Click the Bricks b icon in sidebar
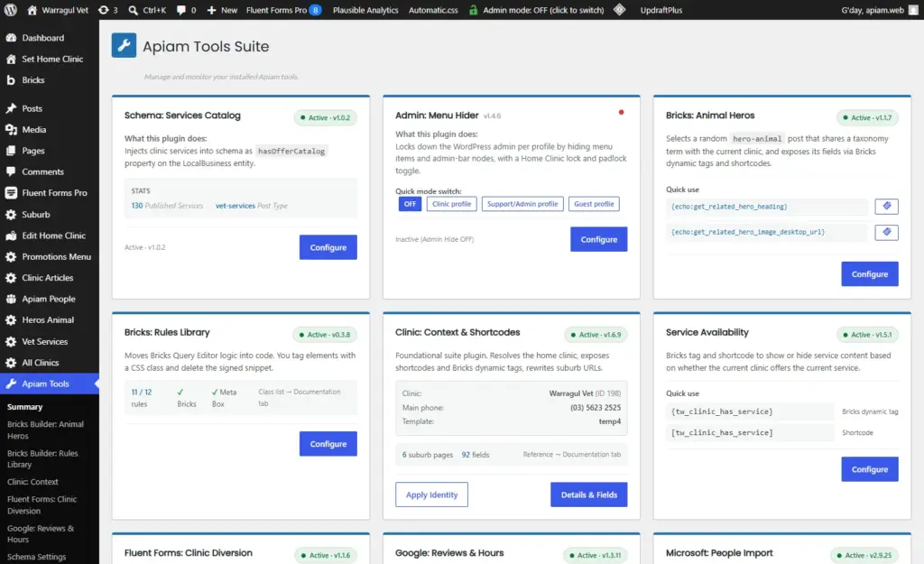This screenshot has height=564, width=924. coord(11,80)
